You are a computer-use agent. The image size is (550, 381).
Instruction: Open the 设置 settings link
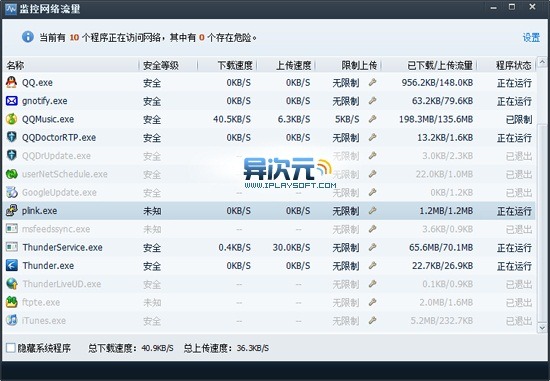pyautogui.click(x=531, y=37)
